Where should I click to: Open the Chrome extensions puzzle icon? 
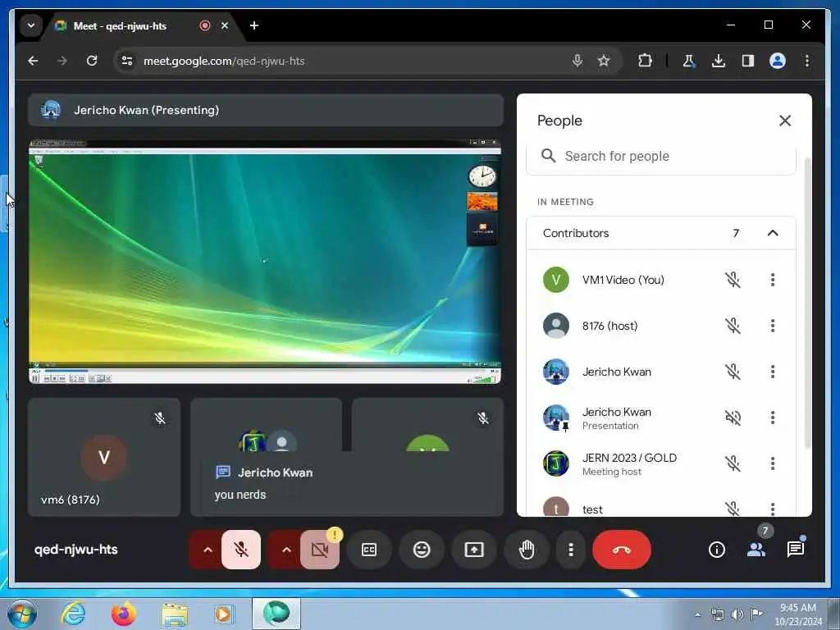645,61
